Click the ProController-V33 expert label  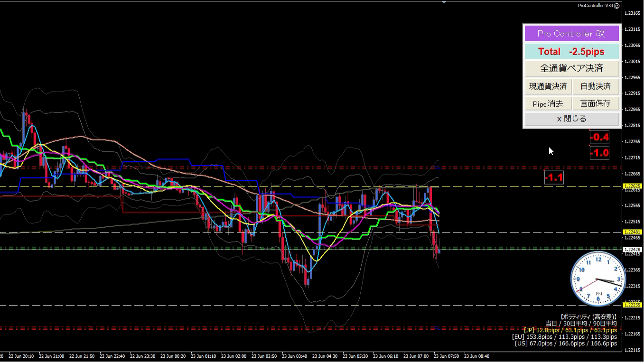(595, 6)
